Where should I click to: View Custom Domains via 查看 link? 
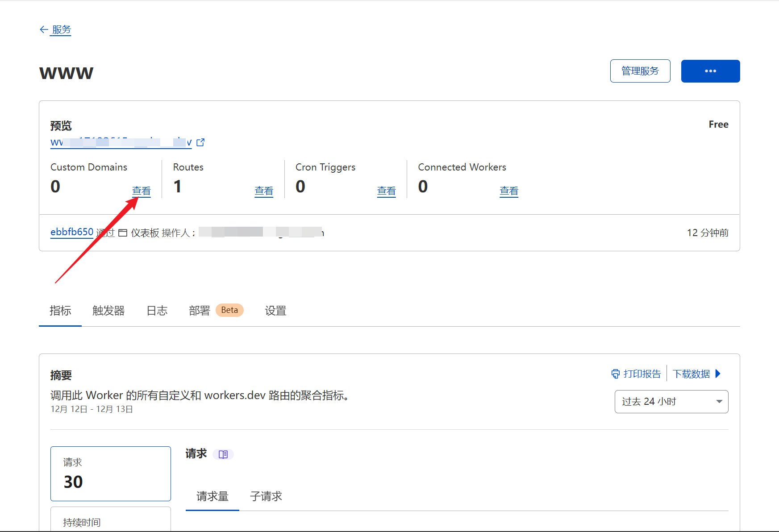142,191
